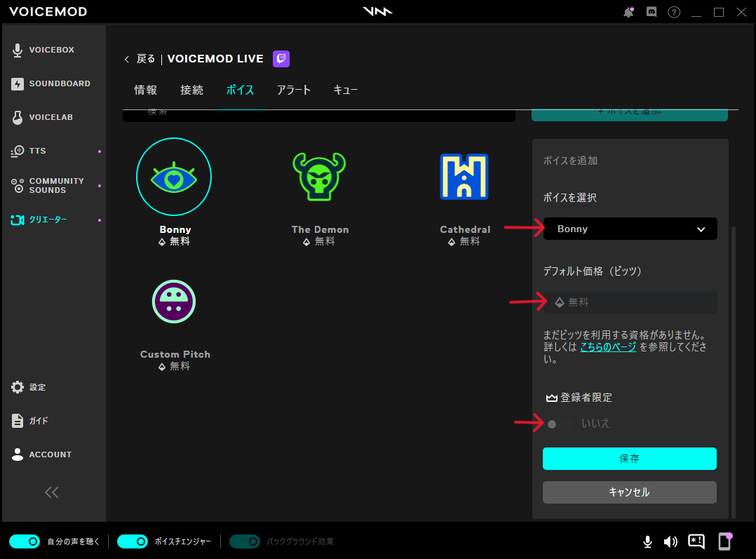Open the こちらのページ link

pyautogui.click(x=609, y=346)
